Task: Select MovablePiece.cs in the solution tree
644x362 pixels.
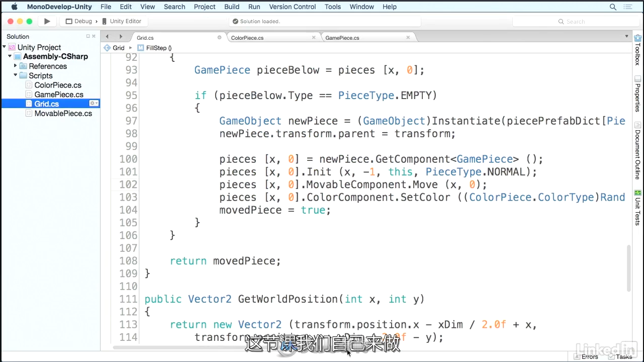Action: click(x=63, y=113)
